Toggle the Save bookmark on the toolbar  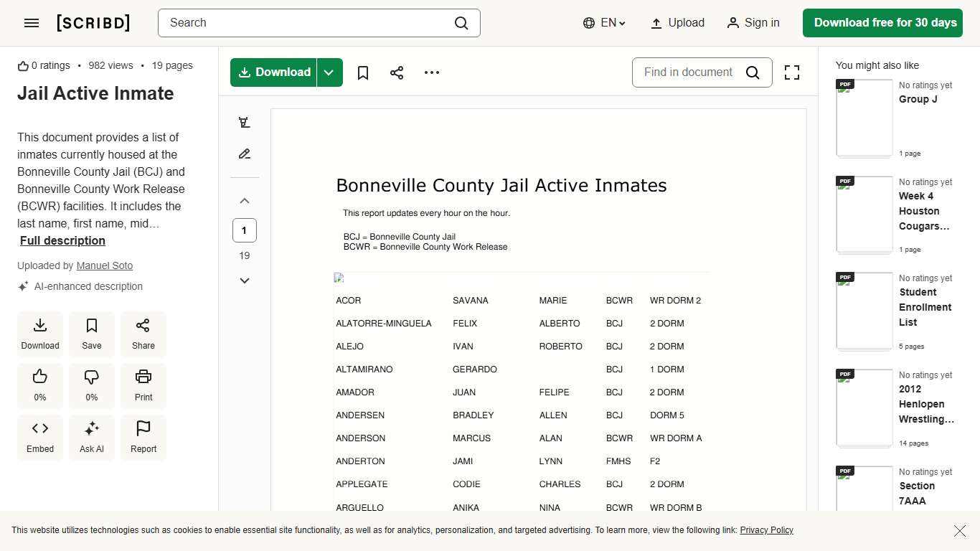tap(362, 72)
